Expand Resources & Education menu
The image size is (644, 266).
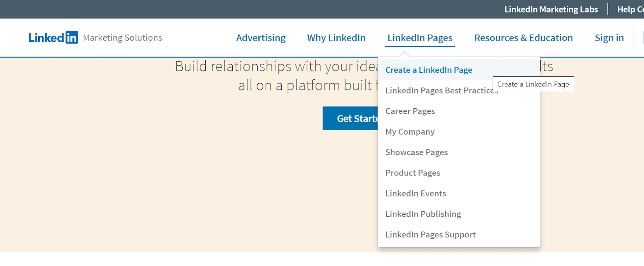(523, 37)
